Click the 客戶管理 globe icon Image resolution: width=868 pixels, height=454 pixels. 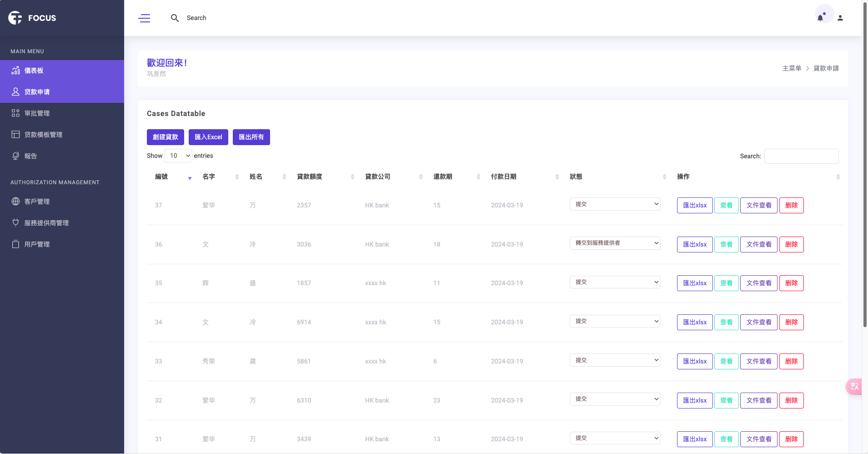pos(15,202)
